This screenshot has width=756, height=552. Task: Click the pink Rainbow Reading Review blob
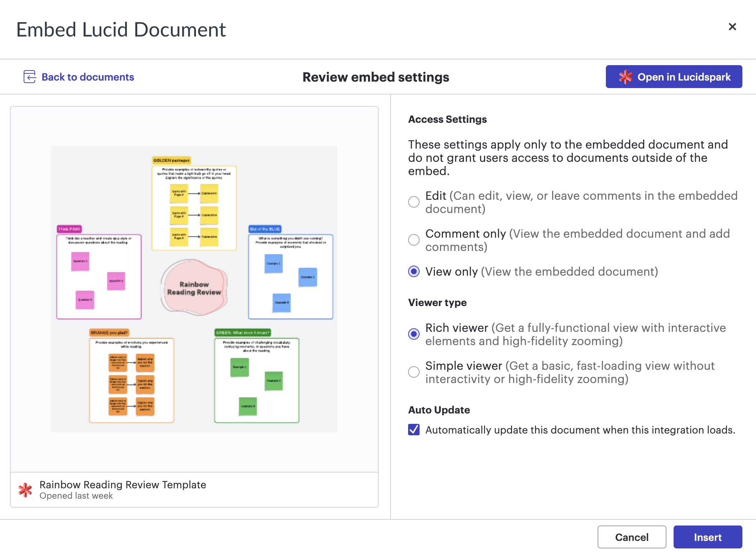coord(194,288)
